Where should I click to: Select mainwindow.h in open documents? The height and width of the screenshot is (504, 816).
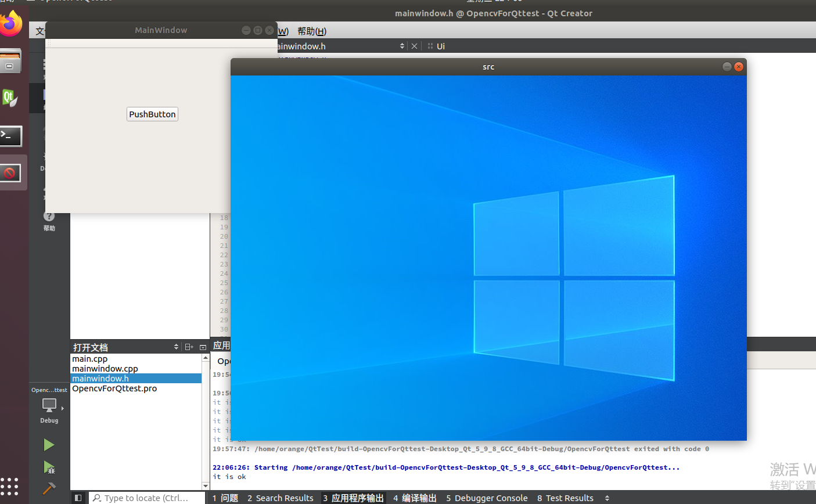click(x=136, y=379)
